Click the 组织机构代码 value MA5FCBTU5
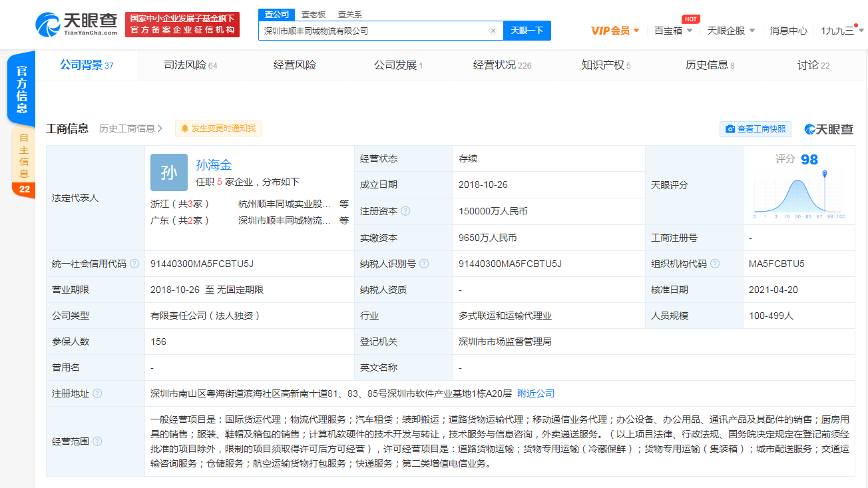868x488 pixels. [x=777, y=264]
